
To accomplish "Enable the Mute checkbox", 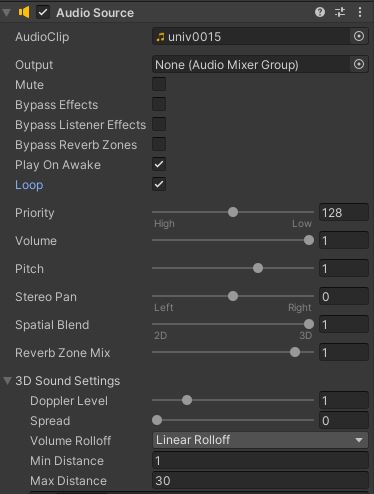I will coord(159,84).
